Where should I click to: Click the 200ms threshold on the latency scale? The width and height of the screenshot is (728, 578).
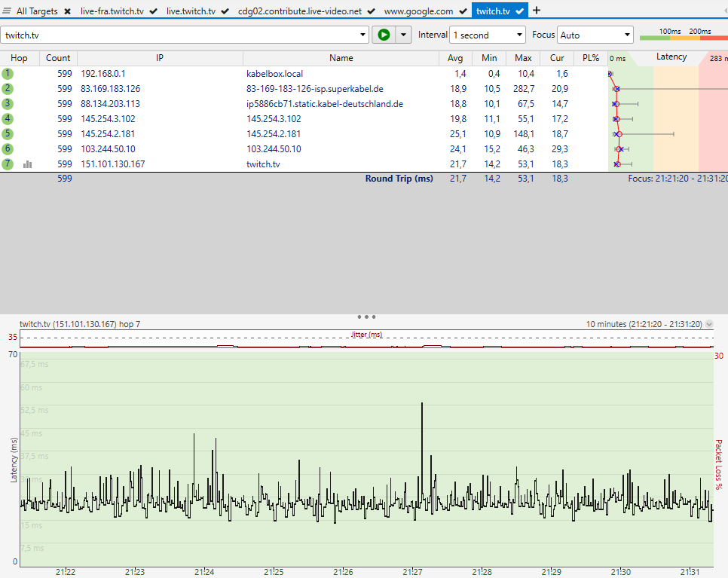[699, 32]
